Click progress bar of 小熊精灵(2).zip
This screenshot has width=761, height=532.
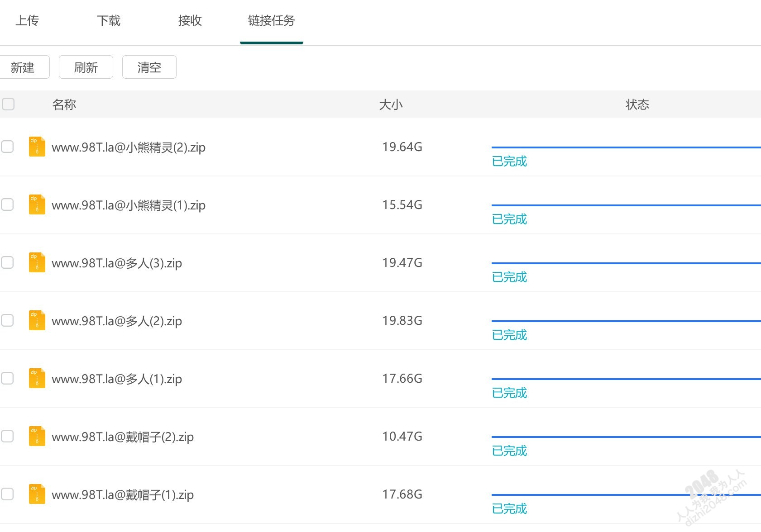pyautogui.click(x=626, y=147)
